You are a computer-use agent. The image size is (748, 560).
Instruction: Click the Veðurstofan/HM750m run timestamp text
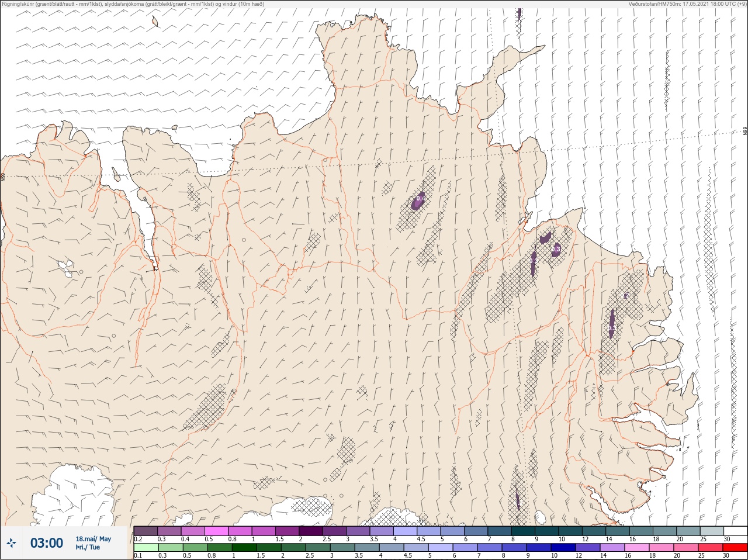[687, 4]
